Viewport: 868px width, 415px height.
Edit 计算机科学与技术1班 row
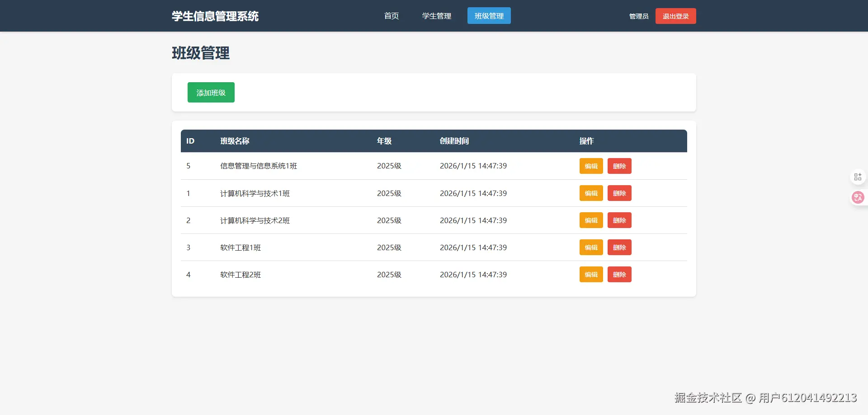tap(591, 193)
